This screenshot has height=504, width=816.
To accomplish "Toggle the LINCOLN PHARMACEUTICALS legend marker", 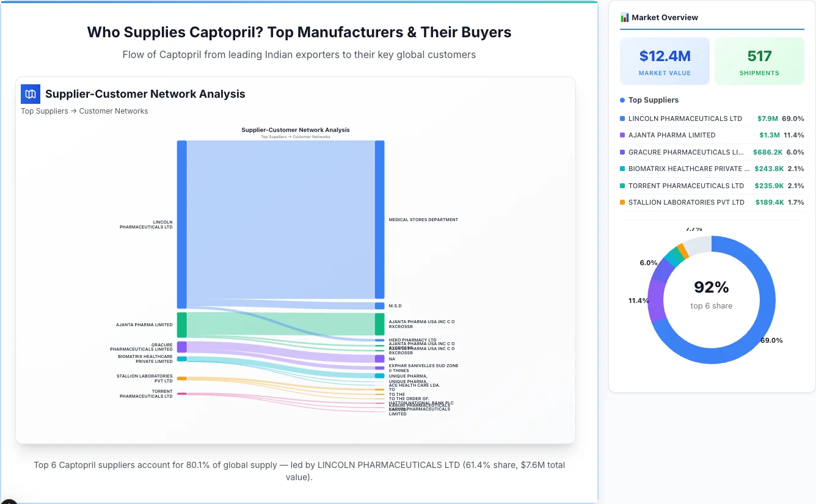I will (x=622, y=119).
